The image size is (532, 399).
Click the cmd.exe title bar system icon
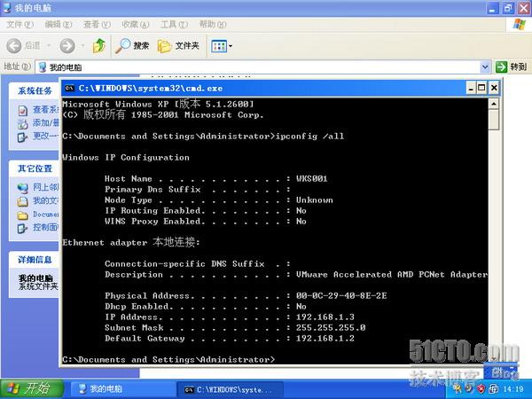(69, 88)
